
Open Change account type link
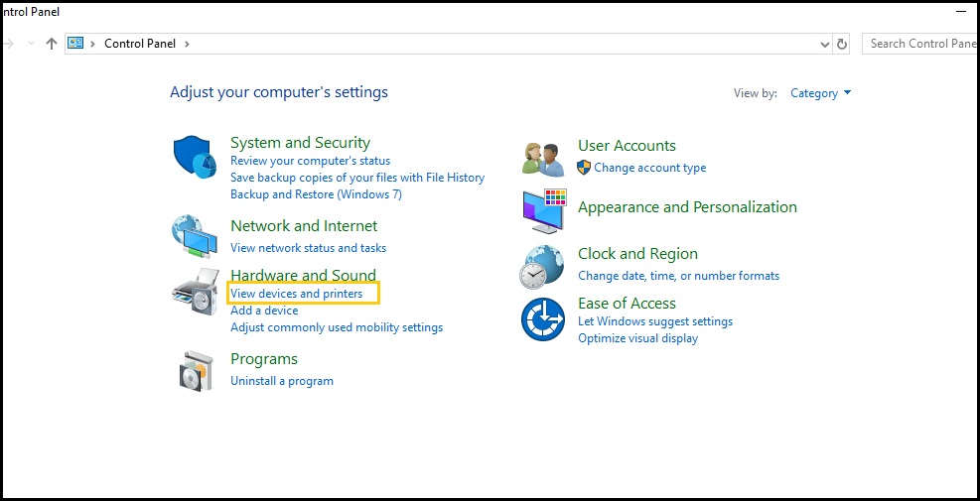pyautogui.click(x=649, y=168)
